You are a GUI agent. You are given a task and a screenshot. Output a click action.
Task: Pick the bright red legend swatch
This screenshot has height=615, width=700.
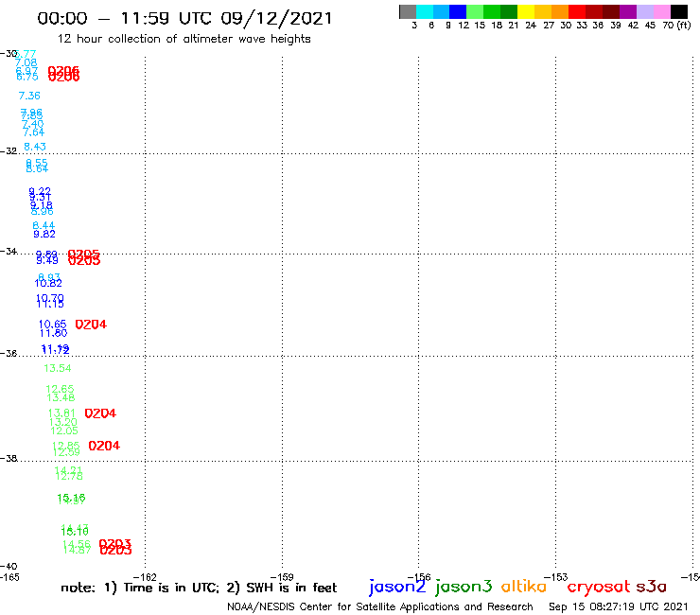(x=577, y=11)
